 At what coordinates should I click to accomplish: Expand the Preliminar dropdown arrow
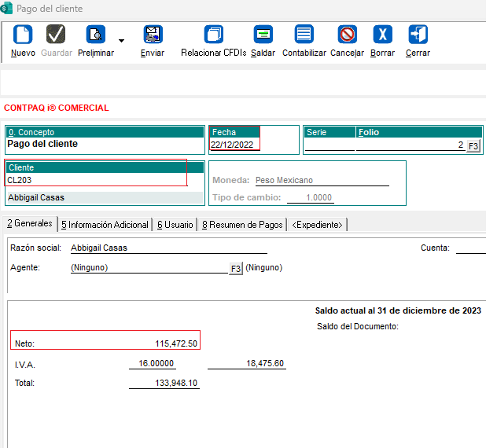click(121, 40)
